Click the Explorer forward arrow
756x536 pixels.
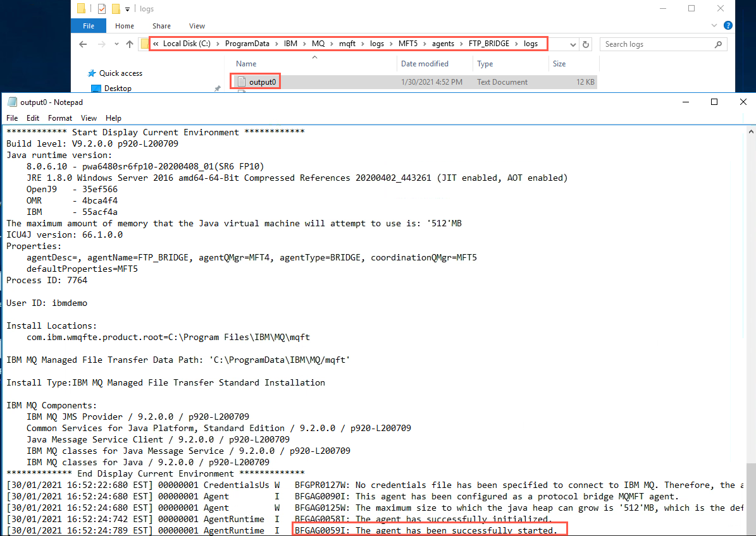(101, 44)
